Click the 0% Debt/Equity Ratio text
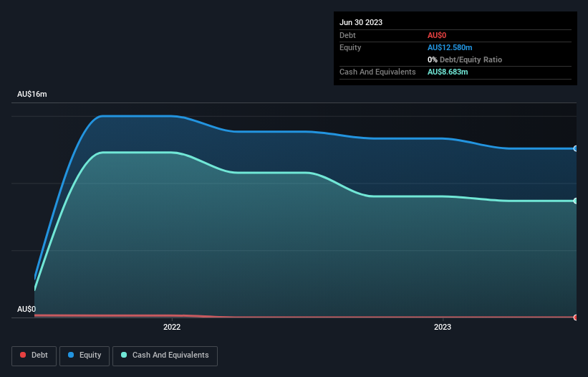 465,59
